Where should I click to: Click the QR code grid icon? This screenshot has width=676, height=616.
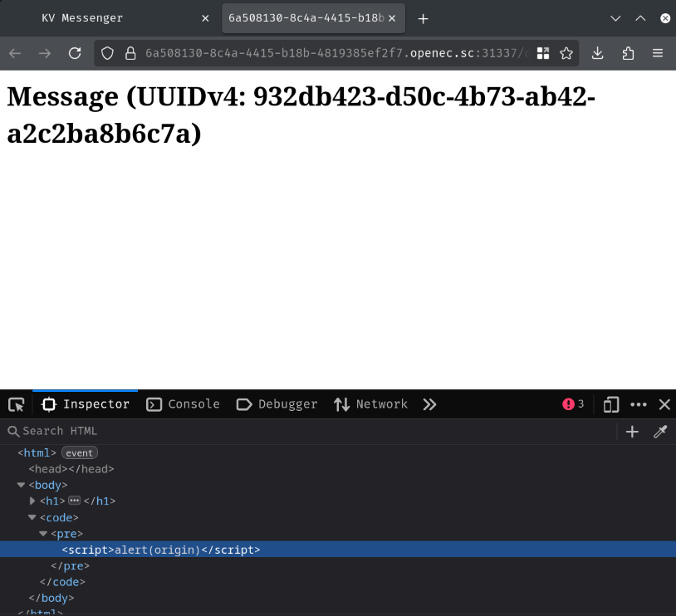click(x=543, y=53)
